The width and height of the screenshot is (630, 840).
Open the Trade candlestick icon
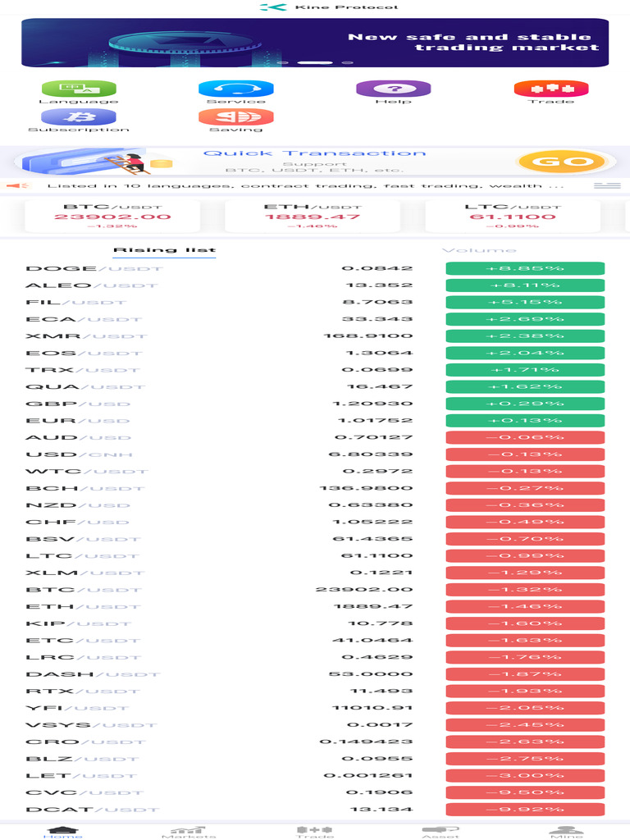(x=550, y=89)
